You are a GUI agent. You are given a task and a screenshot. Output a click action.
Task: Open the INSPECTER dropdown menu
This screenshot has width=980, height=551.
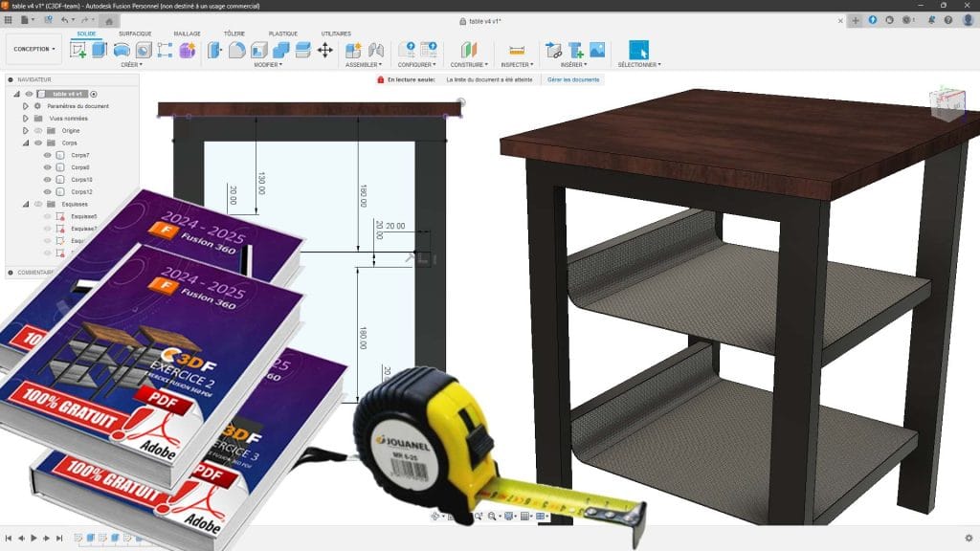tap(517, 64)
